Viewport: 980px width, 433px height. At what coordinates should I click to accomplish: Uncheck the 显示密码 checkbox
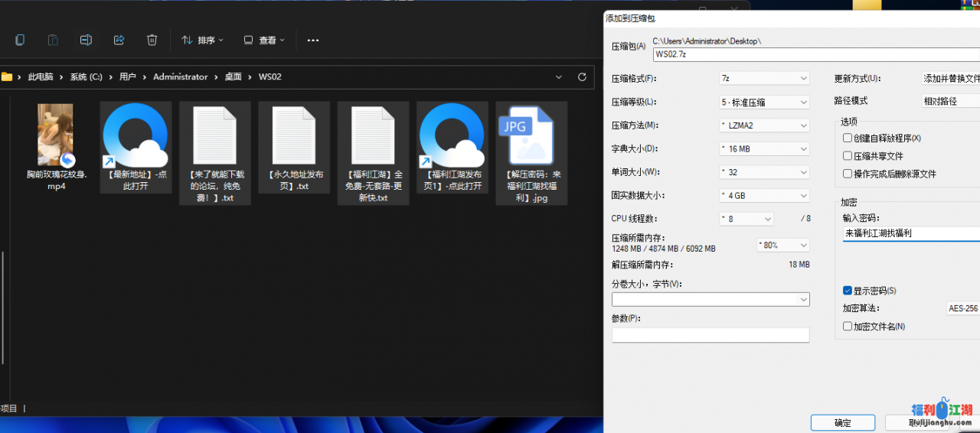click(x=848, y=291)
